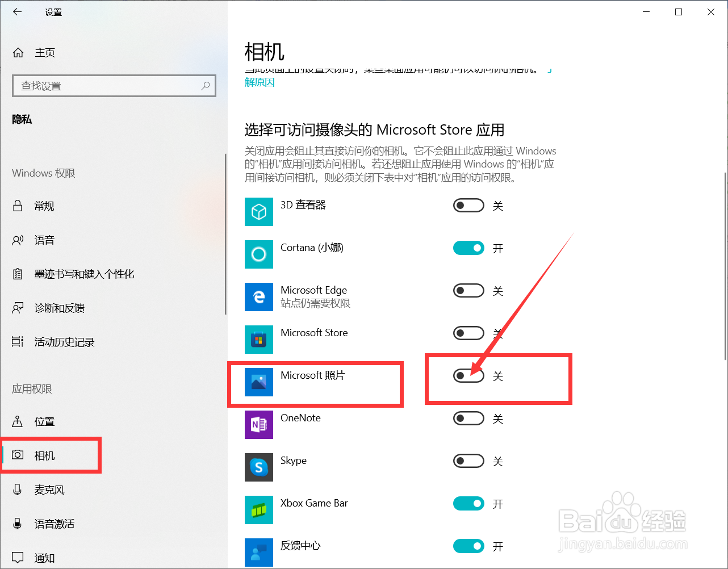The image size is (728, 569).
Task: Click the main content vertical scrollbar
Action: [725, 266]
